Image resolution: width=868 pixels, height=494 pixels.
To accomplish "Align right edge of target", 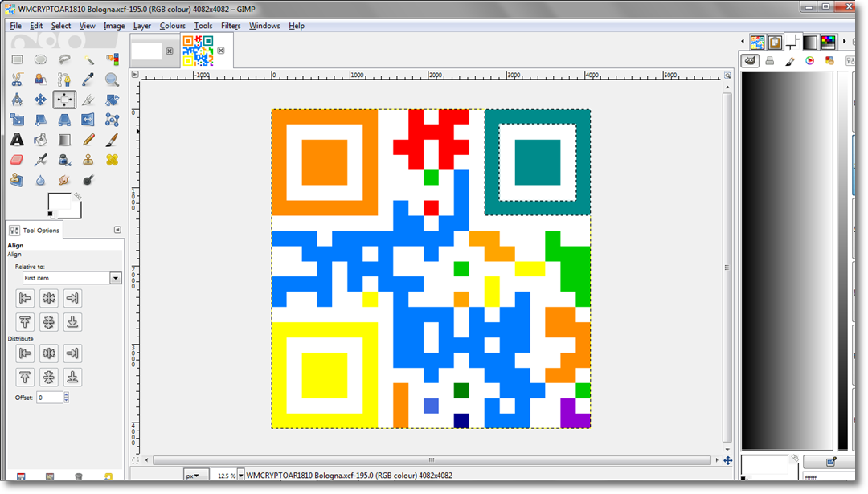I will pyautogui.click(x=72, y=298).
